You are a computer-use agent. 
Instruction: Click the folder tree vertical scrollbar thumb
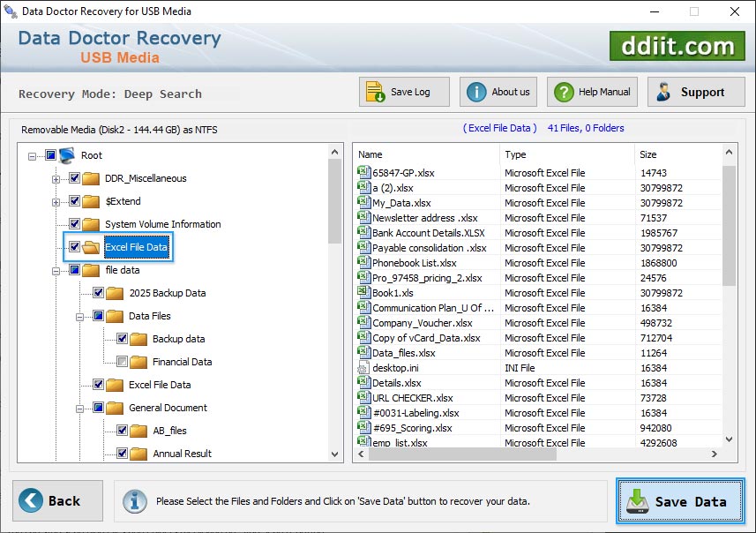point(334,201)
